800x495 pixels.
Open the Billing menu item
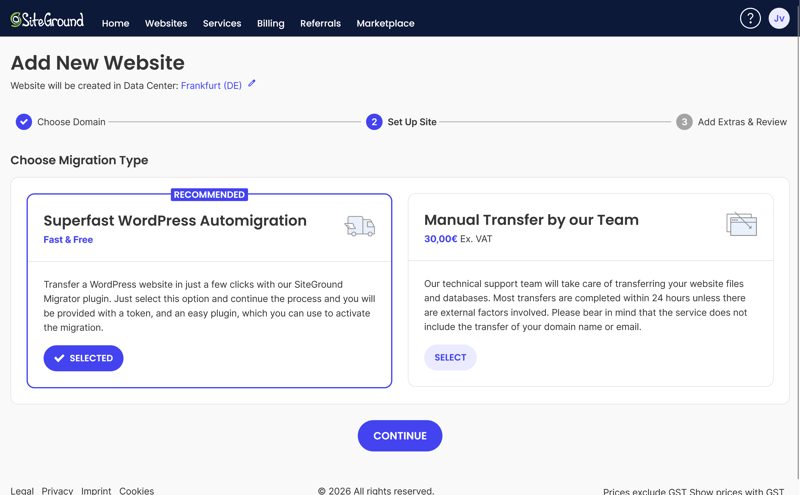point(270,23)
